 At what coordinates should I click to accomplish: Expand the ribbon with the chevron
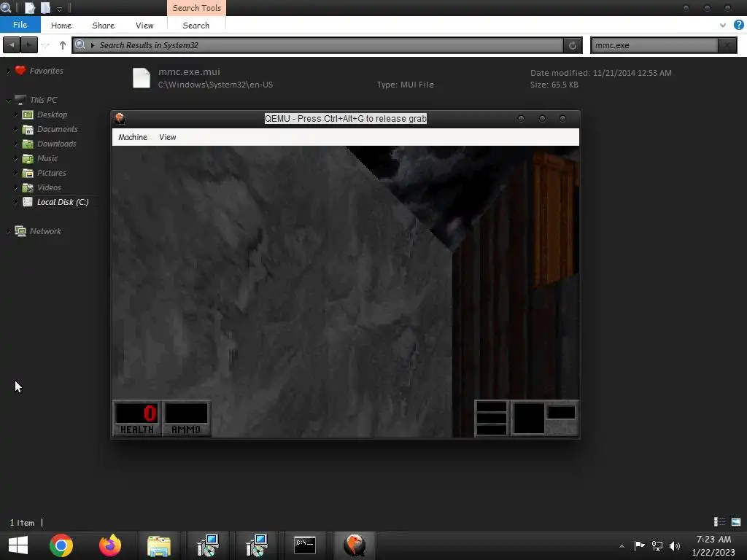pyautogui.click(x=723, y=26)
